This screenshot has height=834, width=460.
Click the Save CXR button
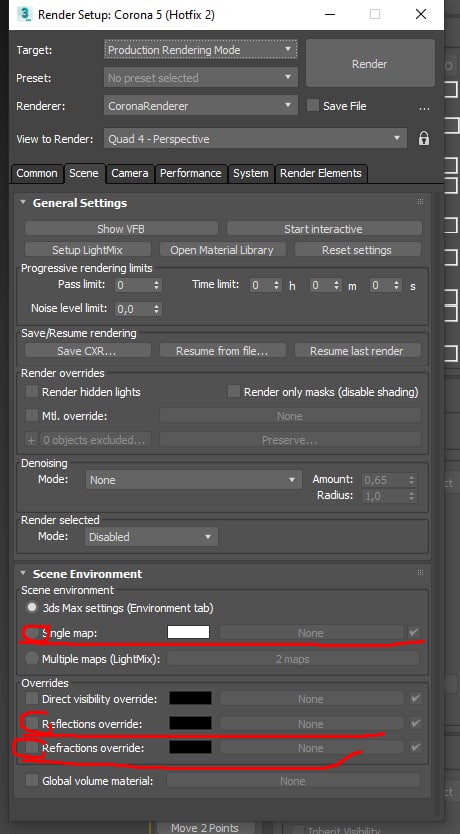point(88,351)
